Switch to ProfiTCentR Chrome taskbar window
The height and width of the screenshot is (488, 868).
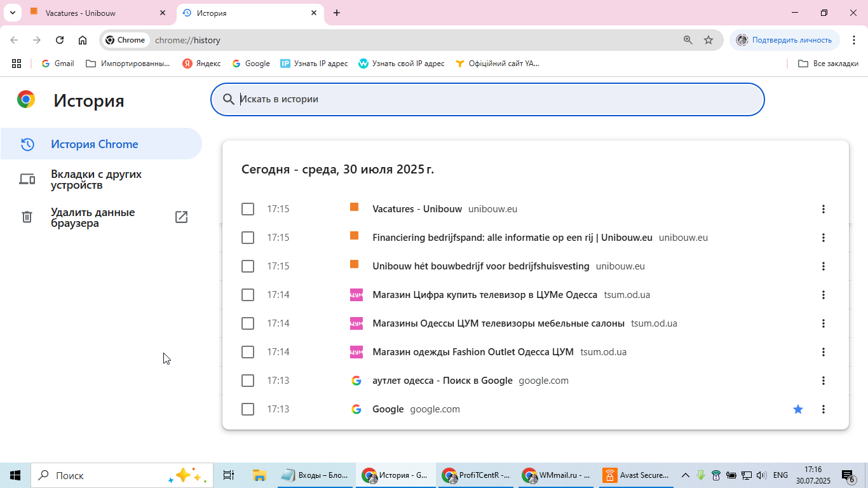pos(477,475)
